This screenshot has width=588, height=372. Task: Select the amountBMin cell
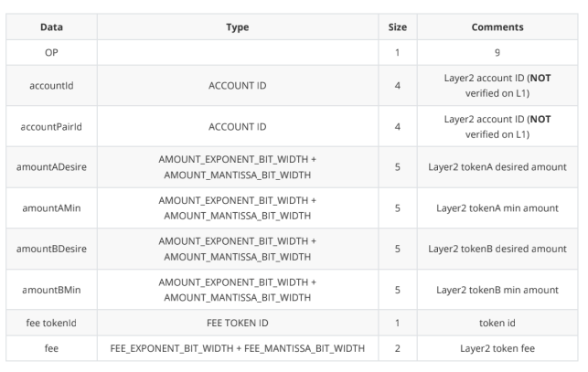coord(51,290)
